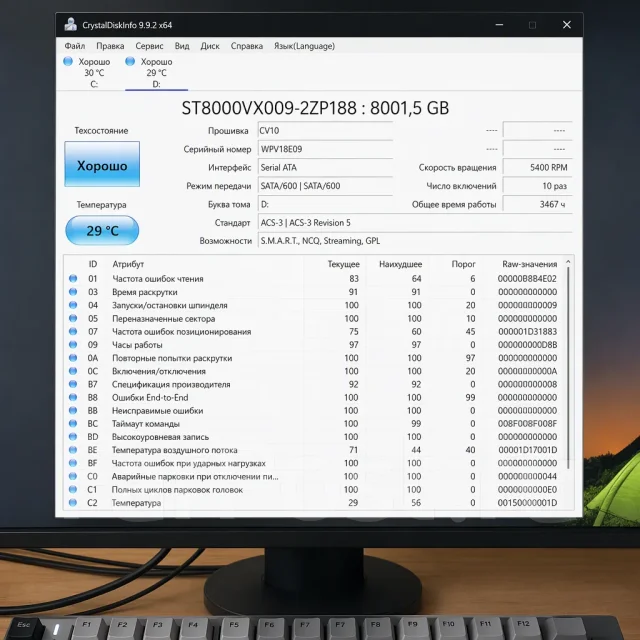Close the CrystalDiskInfo window

pyautogui.click(x=567, y=25)
